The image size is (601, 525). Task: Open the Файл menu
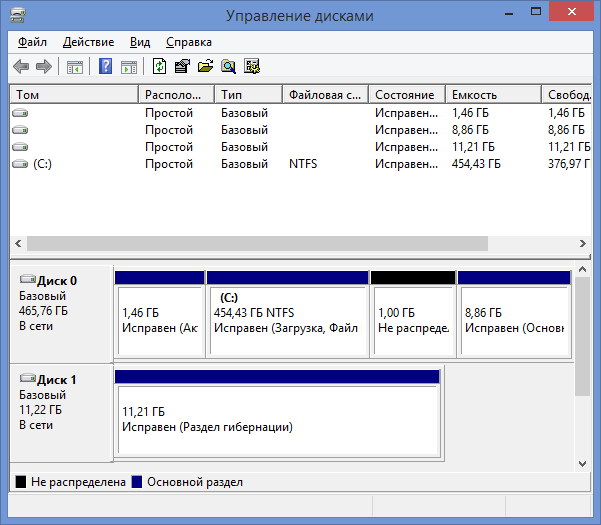click(32, 42)
